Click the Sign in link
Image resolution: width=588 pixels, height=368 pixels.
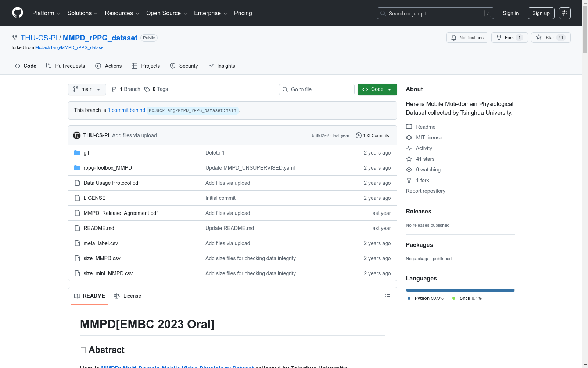(x=511, y=13)
